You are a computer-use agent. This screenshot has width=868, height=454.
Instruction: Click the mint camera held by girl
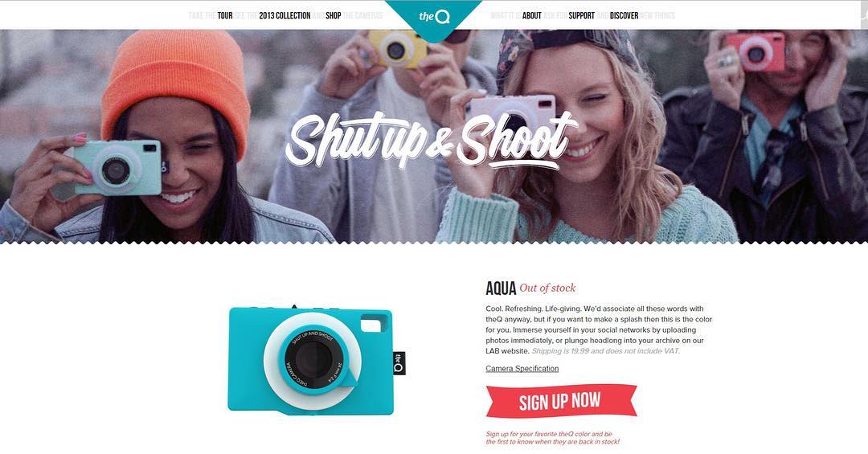pos(118,168)
